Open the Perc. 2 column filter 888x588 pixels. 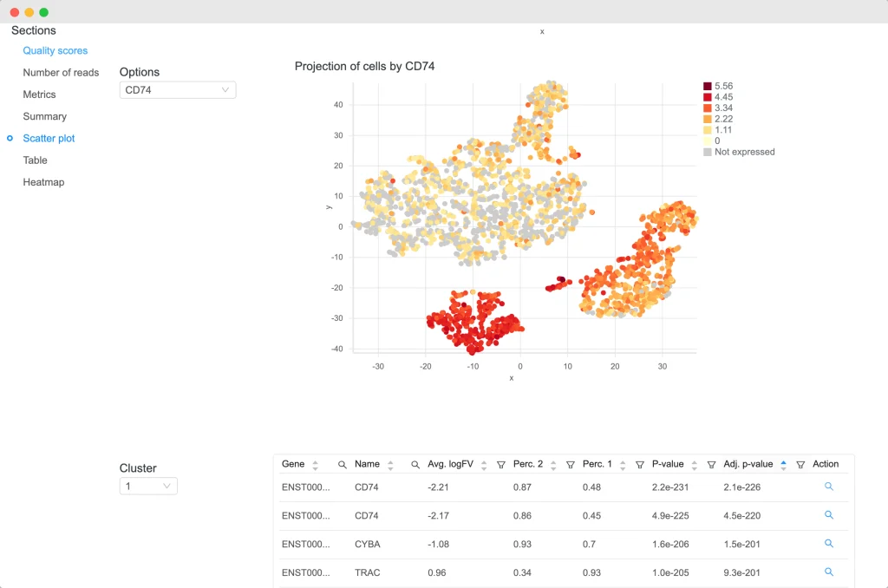point(571,466)
